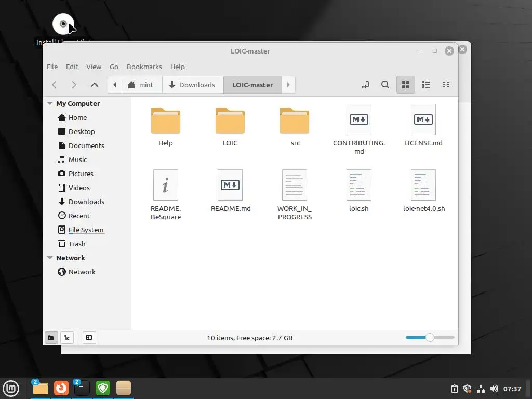Viewport: 532px width, 399px height.
Task: Select the WORK_IN_PROGRESS file
Action: [295, 195]
